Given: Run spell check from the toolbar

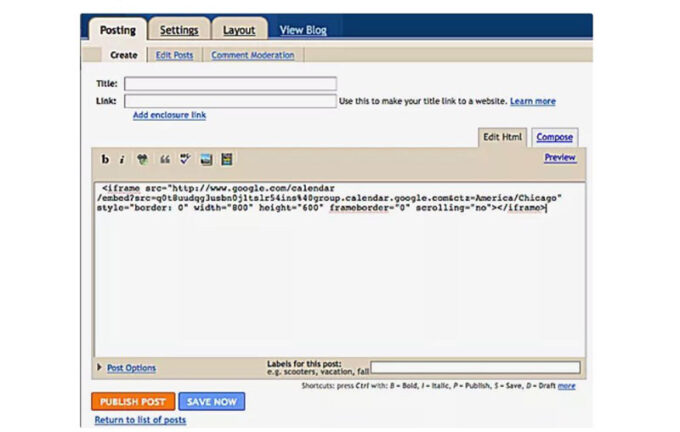Looking at the screenshot, I should 185,159.
